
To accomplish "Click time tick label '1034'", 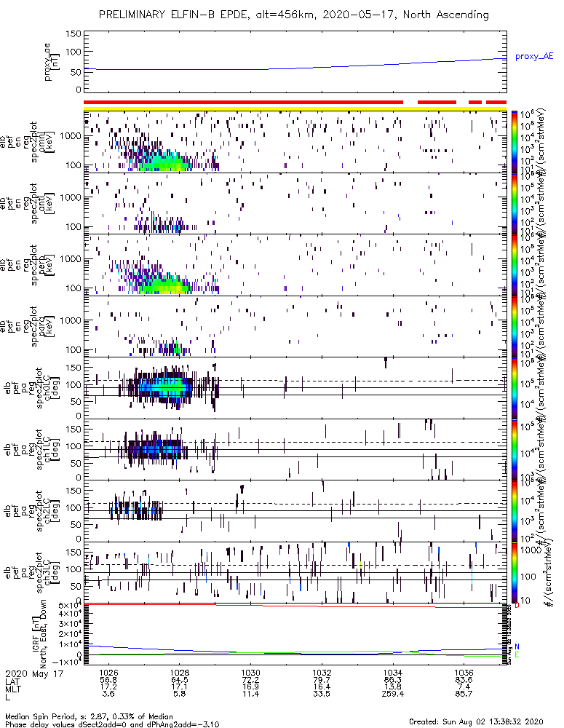I will point(393,673).
